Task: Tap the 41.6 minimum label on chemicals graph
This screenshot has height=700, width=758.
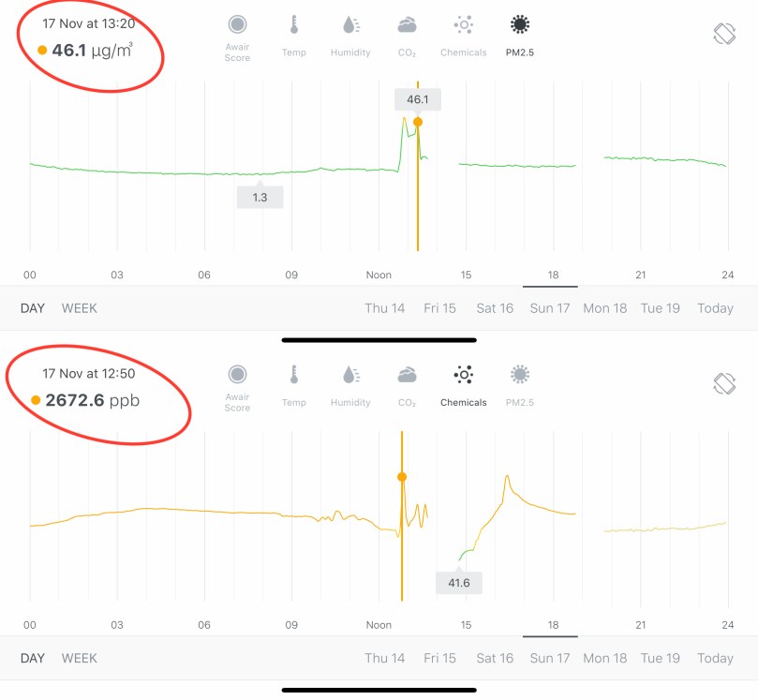Action: 459,583
